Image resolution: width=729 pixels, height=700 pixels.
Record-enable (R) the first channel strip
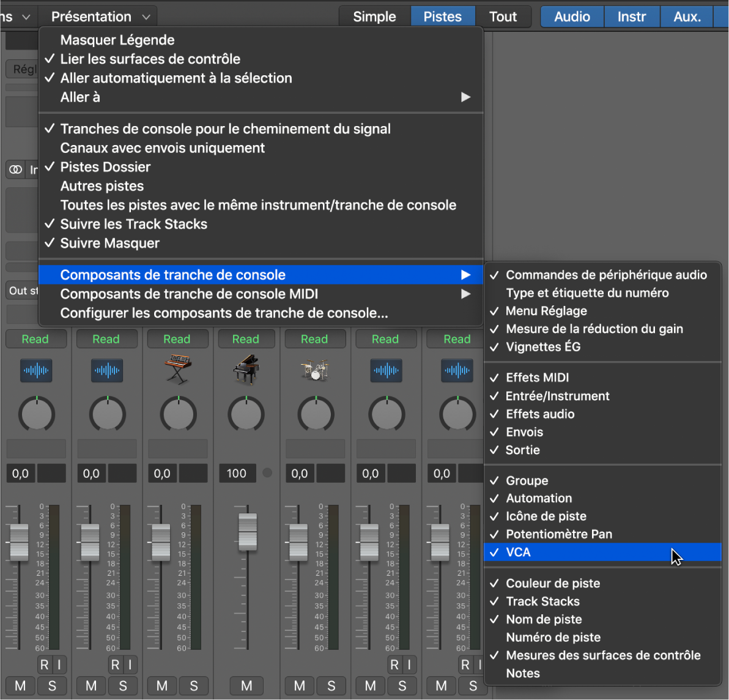click(x=44, y=665)
